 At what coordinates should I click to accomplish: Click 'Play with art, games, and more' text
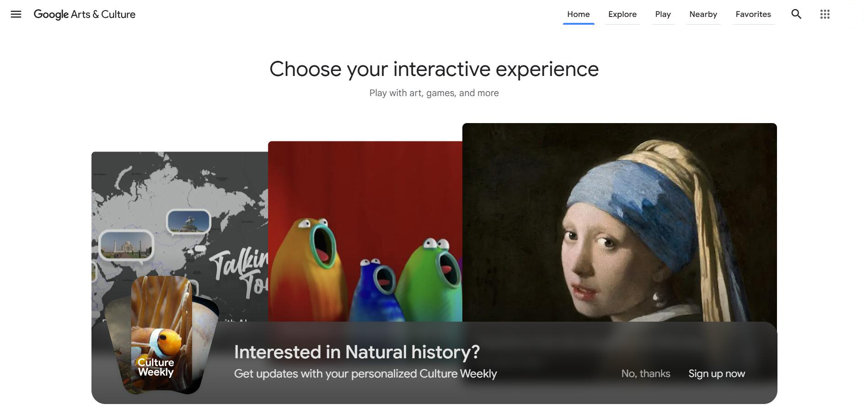[434, 93]
